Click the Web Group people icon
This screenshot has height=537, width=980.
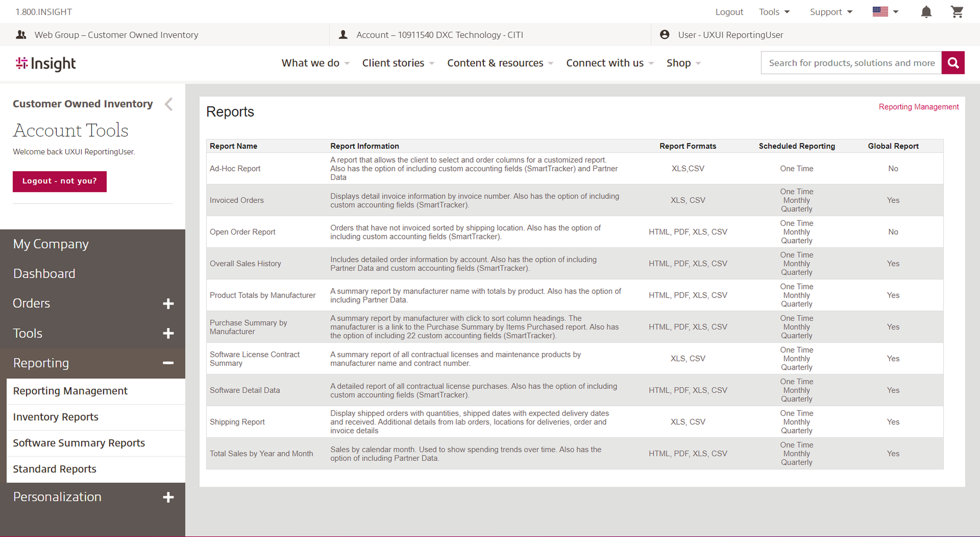click(x=21, y=35)
